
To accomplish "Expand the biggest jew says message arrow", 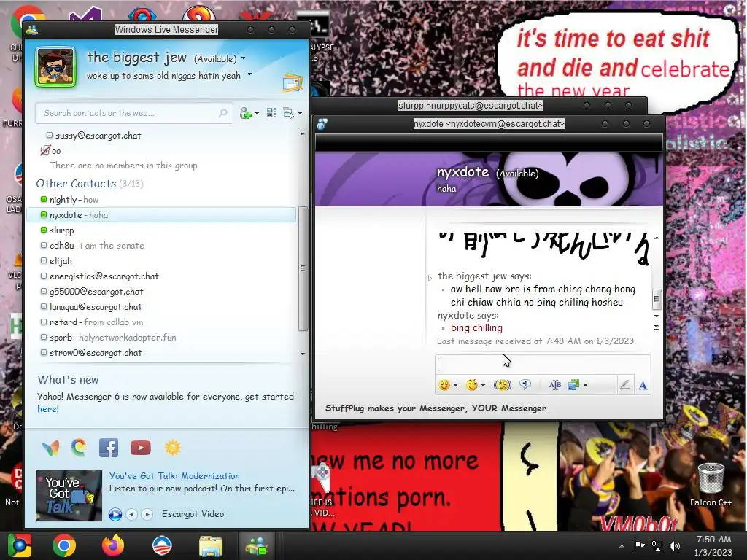I will tap(430, 278).
